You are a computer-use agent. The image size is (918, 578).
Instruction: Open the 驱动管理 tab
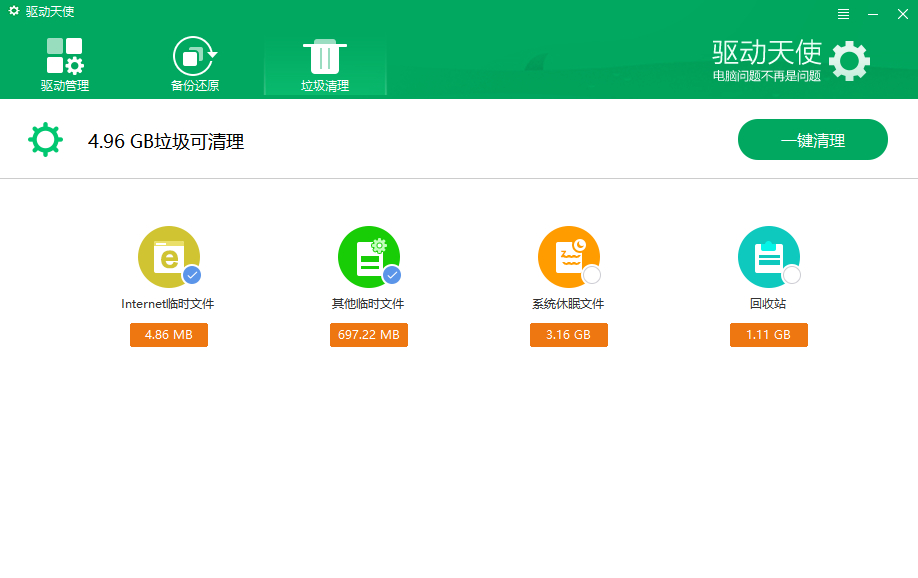[64, 64]
